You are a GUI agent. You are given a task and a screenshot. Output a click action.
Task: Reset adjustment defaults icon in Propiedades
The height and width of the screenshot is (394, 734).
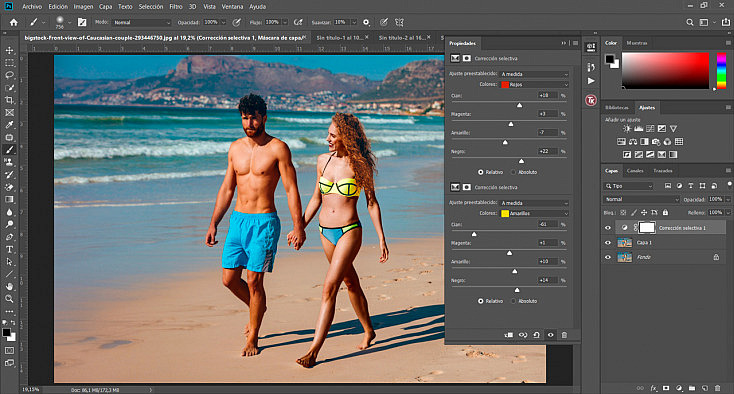[x=536, y=335]
